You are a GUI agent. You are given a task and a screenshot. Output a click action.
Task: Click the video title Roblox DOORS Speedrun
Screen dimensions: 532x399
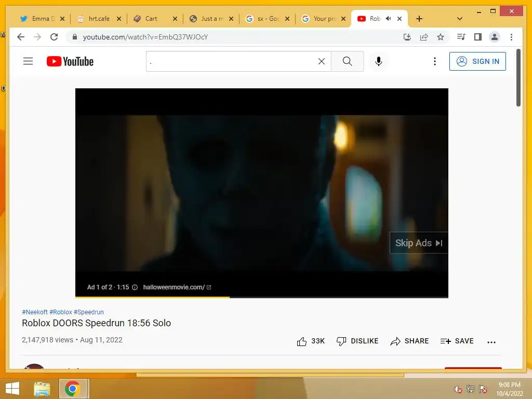[x=96, y=323]
